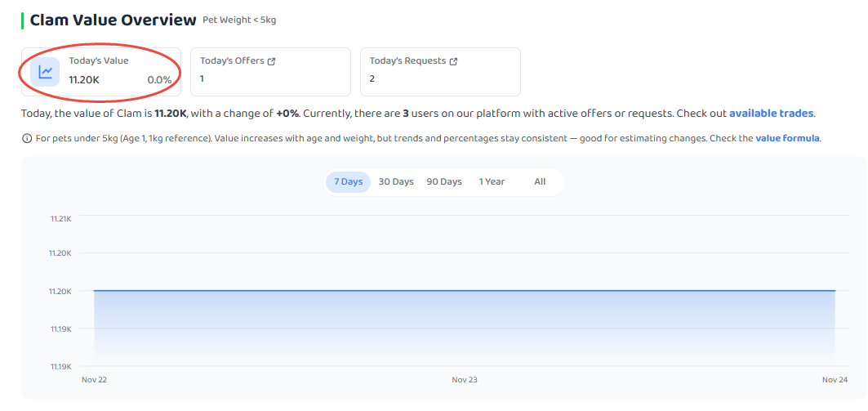This screenshot has height=411, width=868.
Task: Show the 90 Days chart range
Action: click(444, 181)
